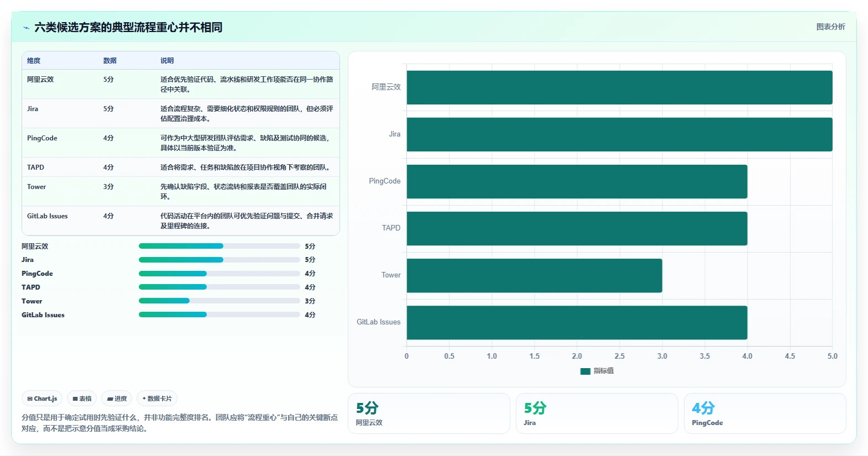Click the 阿里云效 chart axis label
The height and width of the screenshot is (456, 868).
point(386,87)
